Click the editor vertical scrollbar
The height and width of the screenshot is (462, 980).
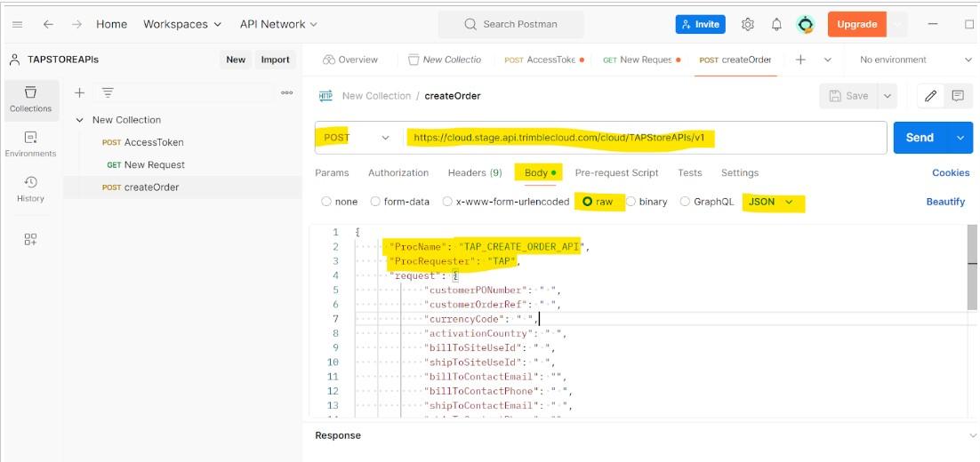pos(971,267)
